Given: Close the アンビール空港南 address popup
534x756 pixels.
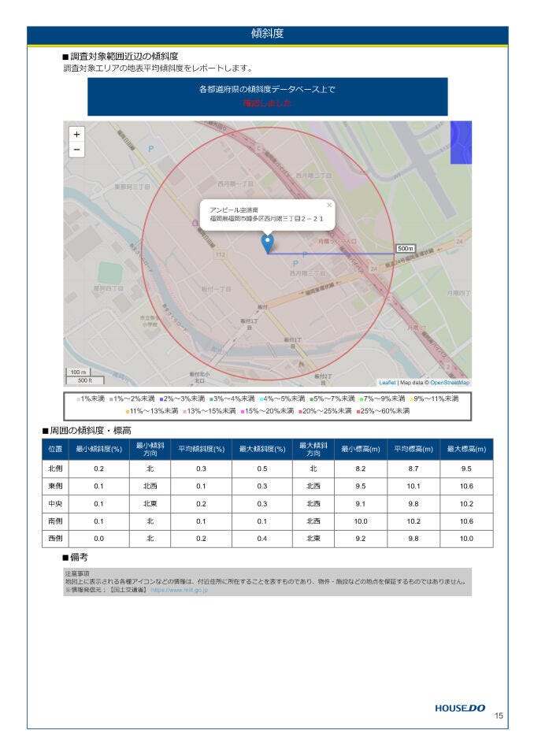Looking at the screenshot, I should click(329, 205).
